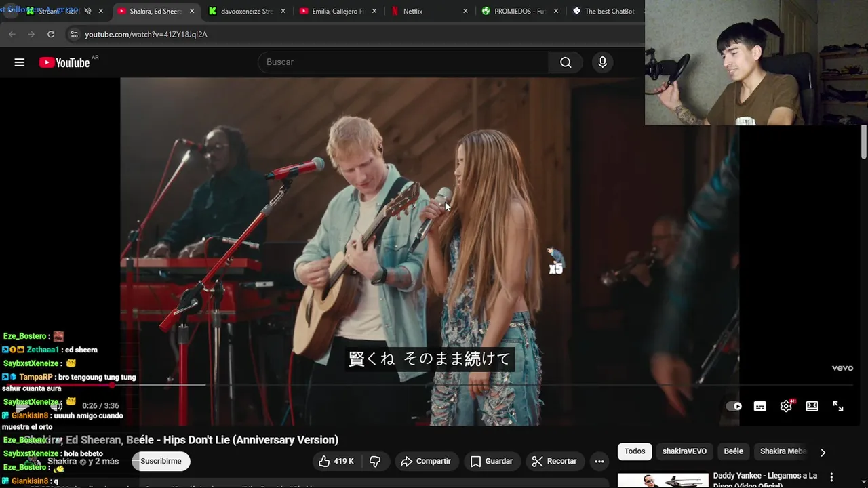Image resolution: width=868 pixels, height=488 pixels.
Task: Dislike the video with thumbs down
Action: pyautogui.click(x=375, y=461)
